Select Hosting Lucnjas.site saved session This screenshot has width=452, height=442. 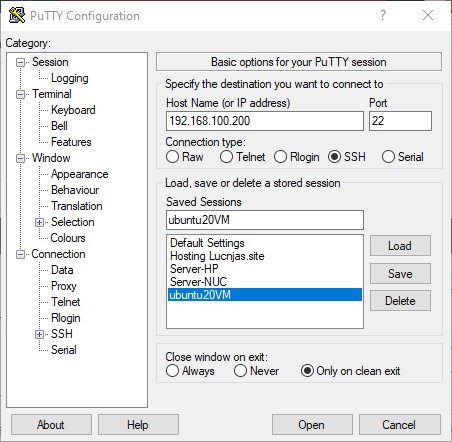coord(265,256)
